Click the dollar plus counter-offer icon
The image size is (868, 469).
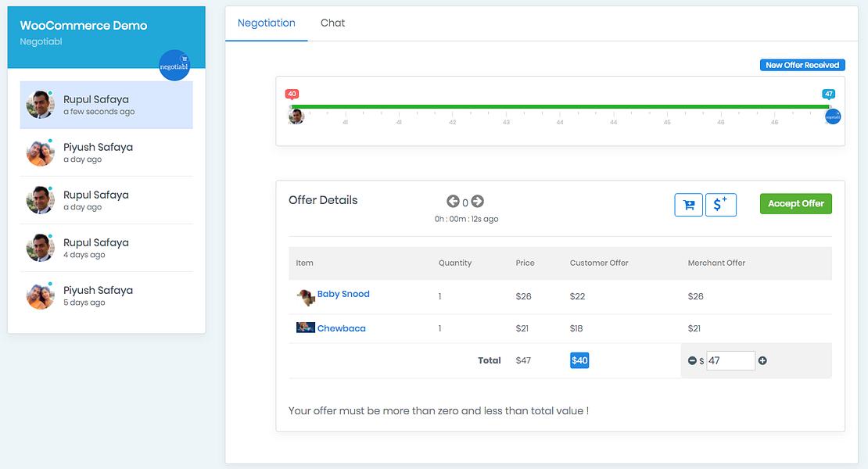(721, 205)
